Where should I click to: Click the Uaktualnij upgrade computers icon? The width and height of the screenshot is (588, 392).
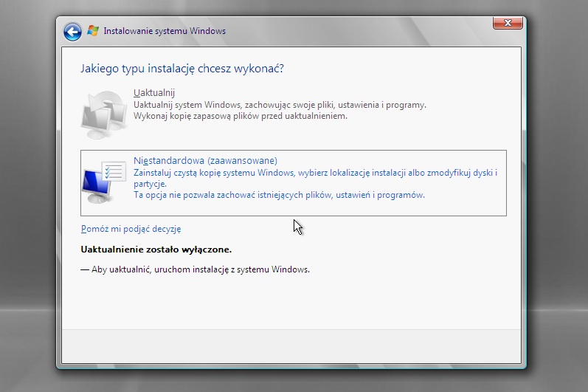[104, 114]
